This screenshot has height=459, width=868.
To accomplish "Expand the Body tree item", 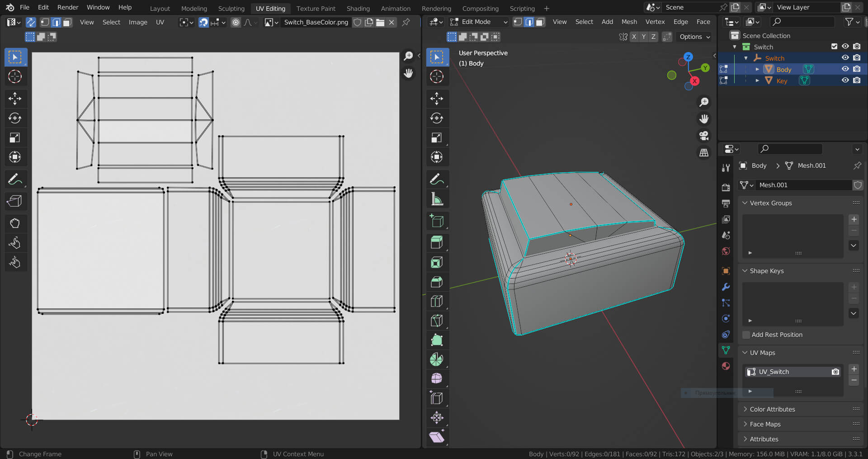I will pyautogui.click(x=757, y=69).
